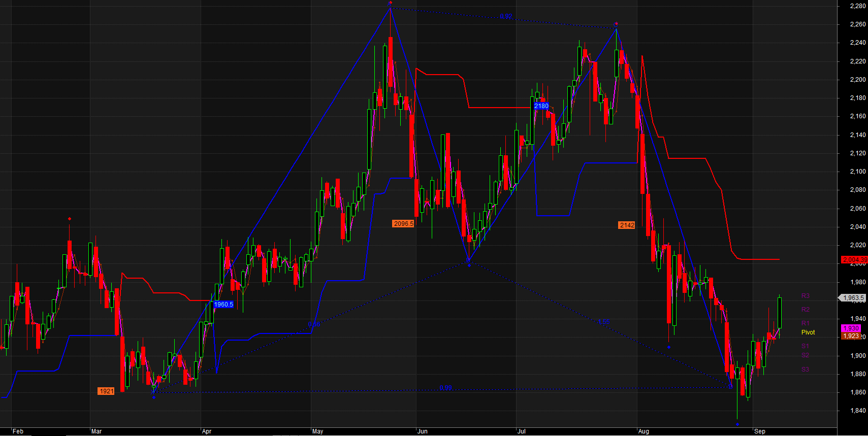Screen dimensions: 868x436
Task: Click the blue dot below the September low
Action: [737, 424]
